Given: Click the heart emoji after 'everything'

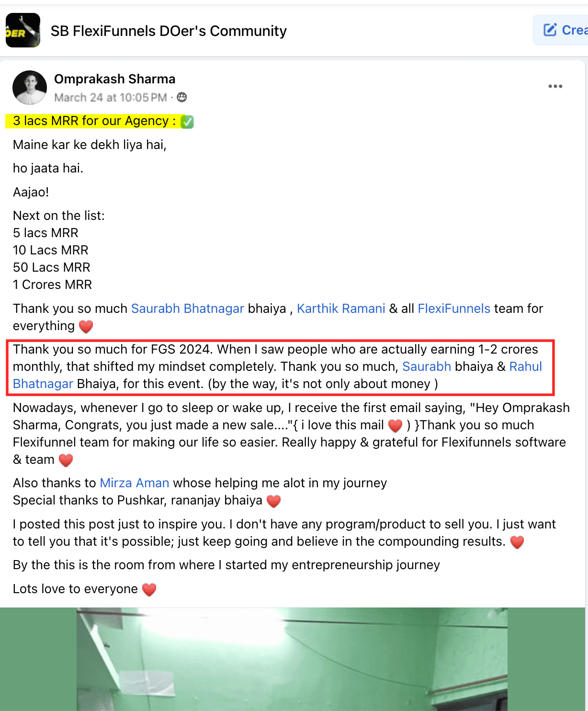Looking at the screenshot, I should coord(86,326).
